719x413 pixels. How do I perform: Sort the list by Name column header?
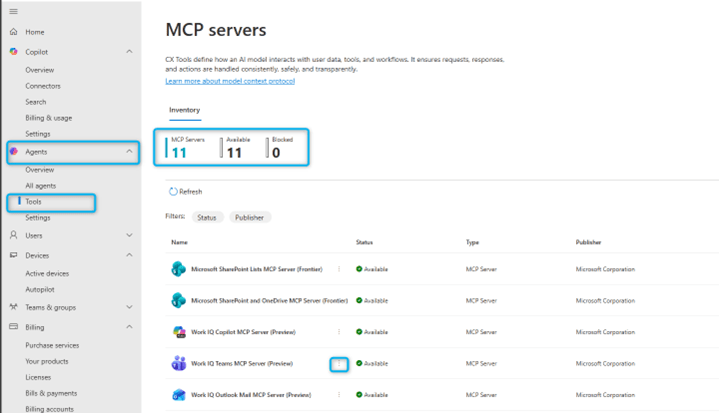[x=179, y=242]
